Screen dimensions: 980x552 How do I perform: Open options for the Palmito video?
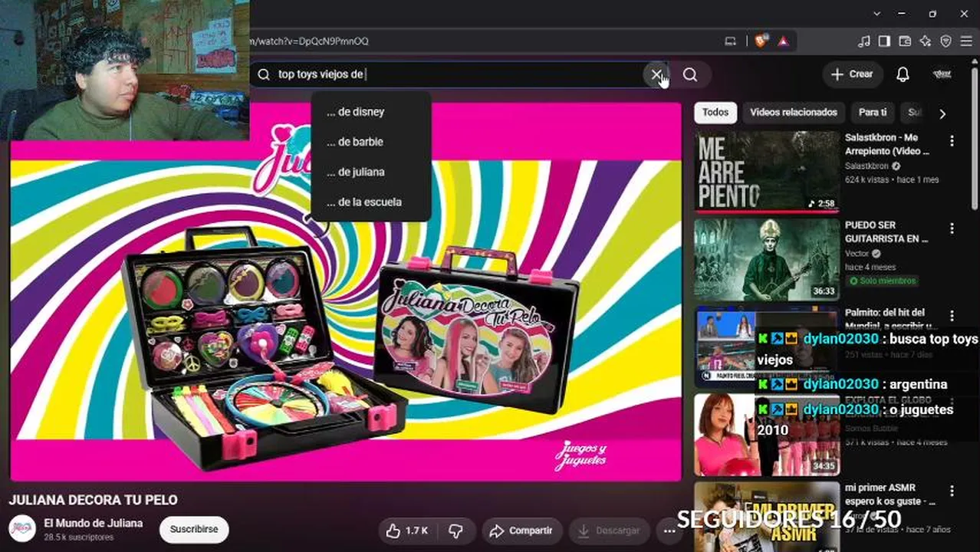952,316
